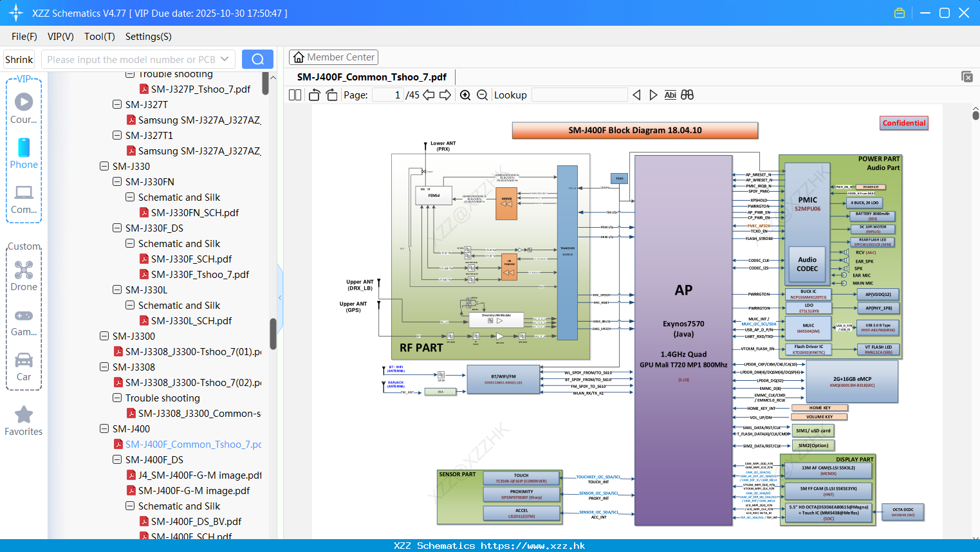The width and height of the screenshot is (980, 552).
Task: Collapse the SM-J400F_DS tree node
Action: point(117,459)
